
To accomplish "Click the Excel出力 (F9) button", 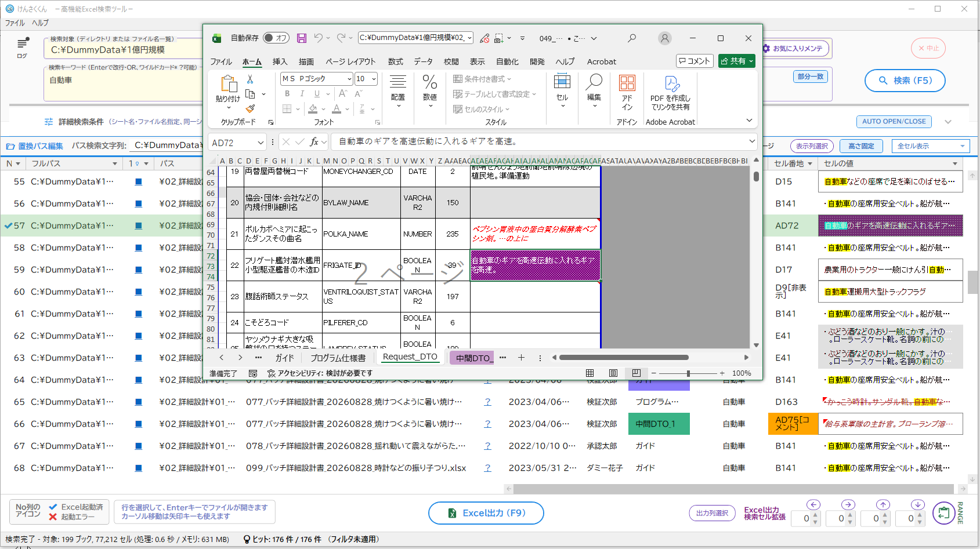I will (486, 513).
